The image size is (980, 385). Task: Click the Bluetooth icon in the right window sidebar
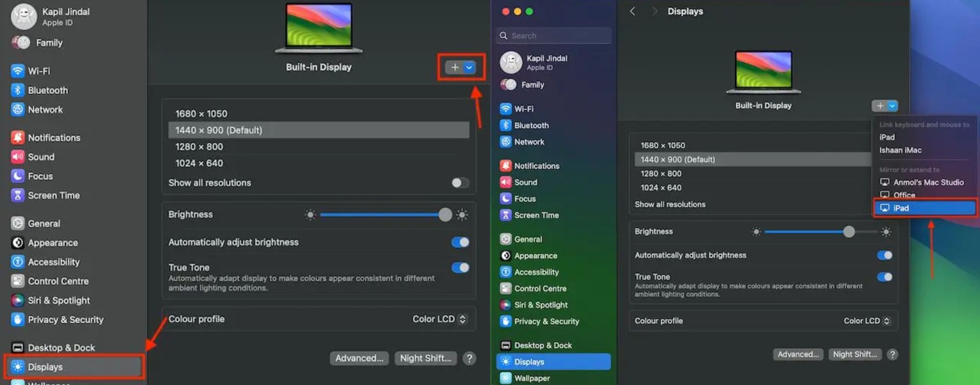505,125
